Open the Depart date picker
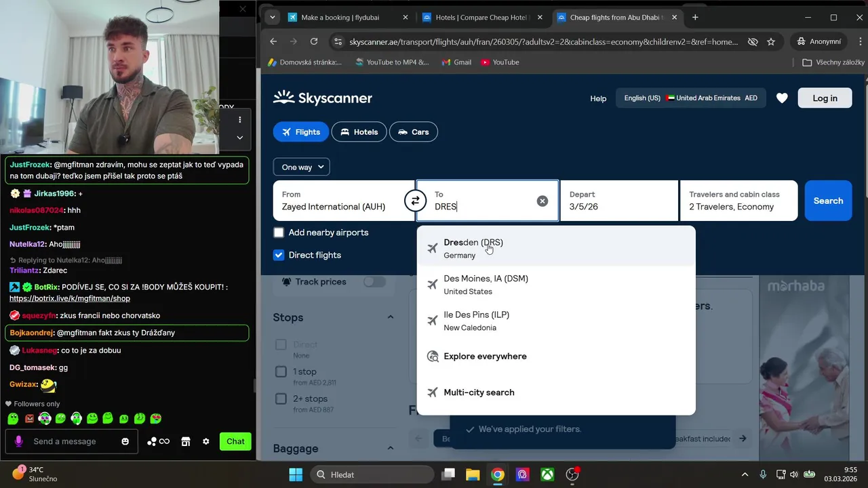The image size is (868, 488). coord(619,201)
